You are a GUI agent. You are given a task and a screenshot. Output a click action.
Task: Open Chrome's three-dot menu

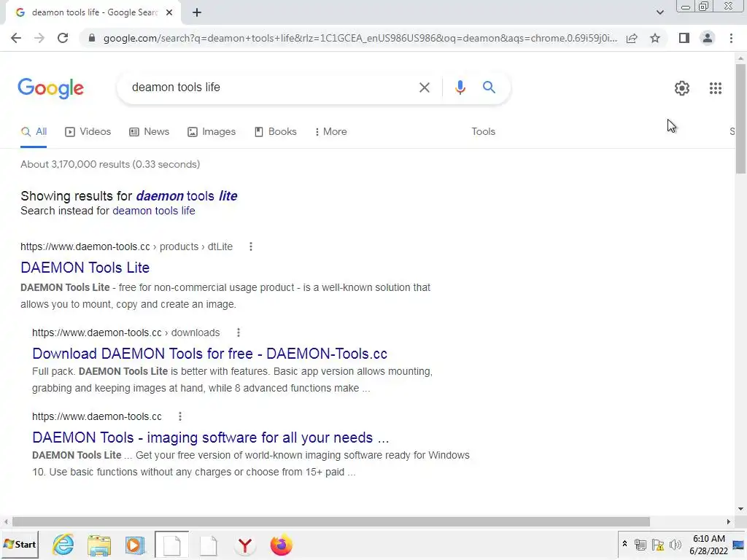point(731,38)
